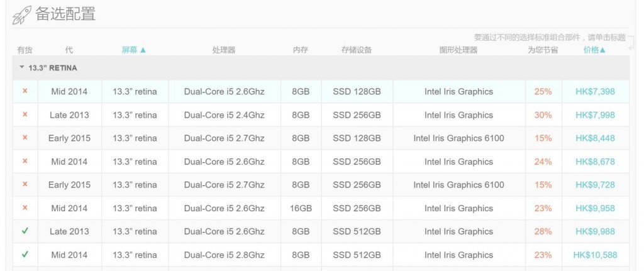This screenshot has height=271, width=644.
Task: Select the 24% savings cell
Action: 543,162
